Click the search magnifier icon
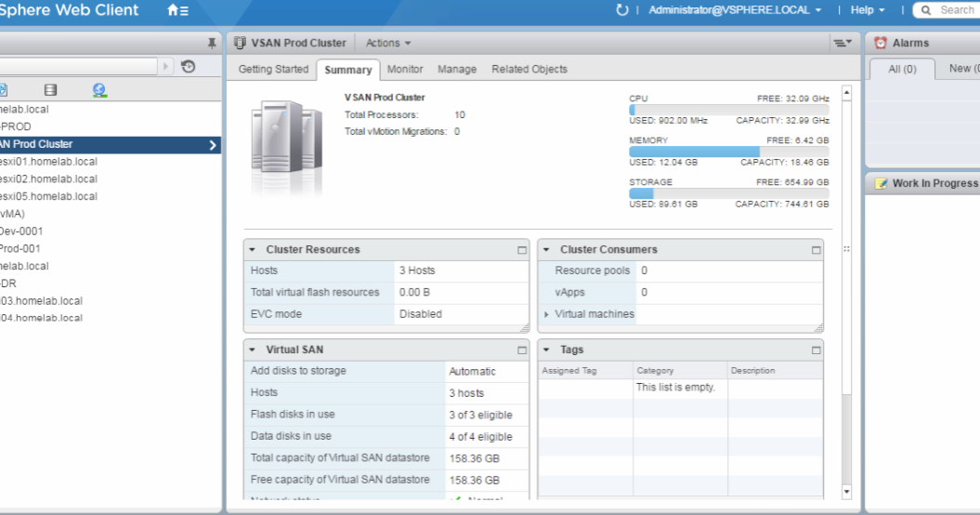This screenshot has width=980, height=515. point(925,10)
